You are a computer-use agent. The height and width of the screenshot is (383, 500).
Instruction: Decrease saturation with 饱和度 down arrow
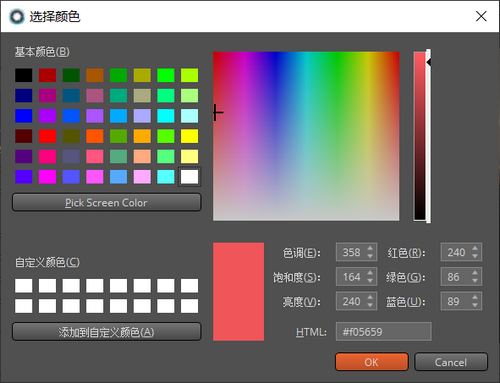pyautogui.click(x=370, y=281)
